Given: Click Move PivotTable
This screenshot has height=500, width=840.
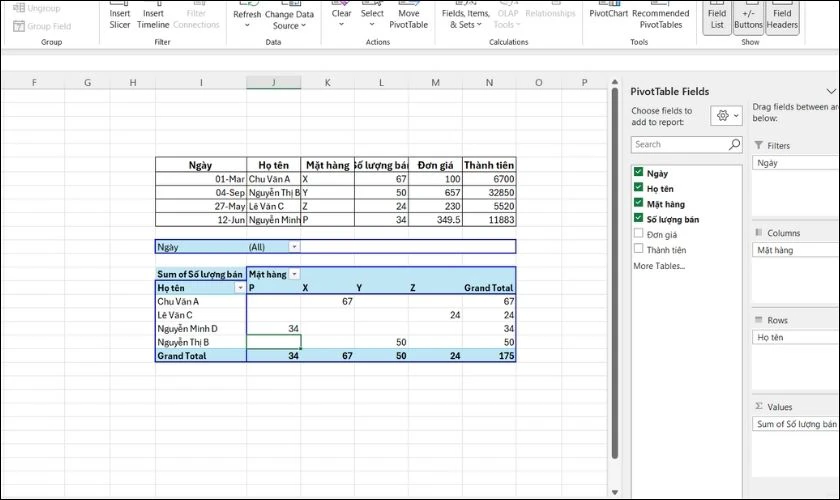Looking at the screenshot, I should click(408, 16).
